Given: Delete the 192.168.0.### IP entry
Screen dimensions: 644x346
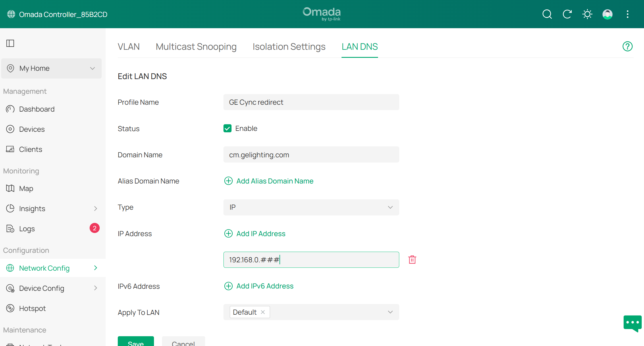Looking at the screenshot, I should coord(412,260).
